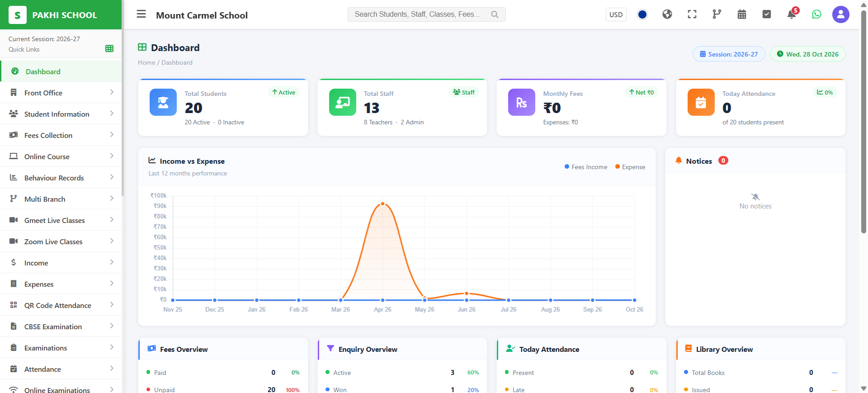This screenshot has height=393, width=868.
Task: Click the Total Students card icon
Action: pos(163,102)
